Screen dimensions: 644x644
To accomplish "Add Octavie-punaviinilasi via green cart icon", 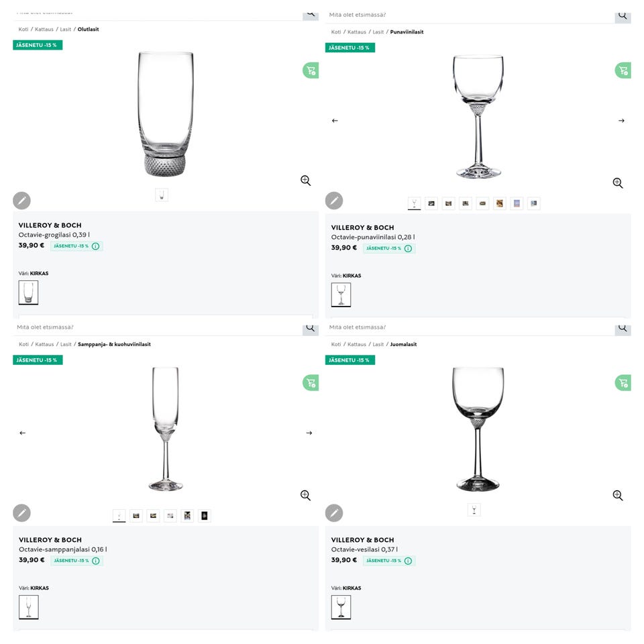I will 623,70.
